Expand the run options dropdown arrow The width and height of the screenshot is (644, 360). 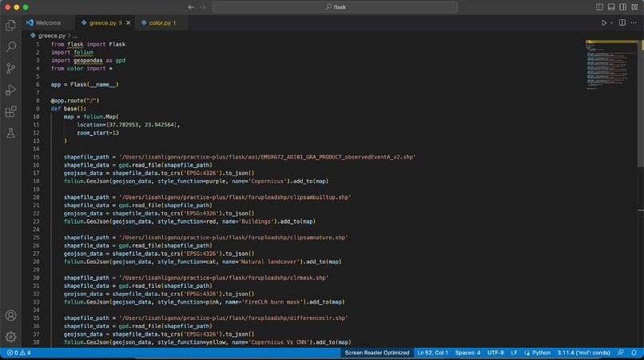pyautogui.click(x=611, y=23)
